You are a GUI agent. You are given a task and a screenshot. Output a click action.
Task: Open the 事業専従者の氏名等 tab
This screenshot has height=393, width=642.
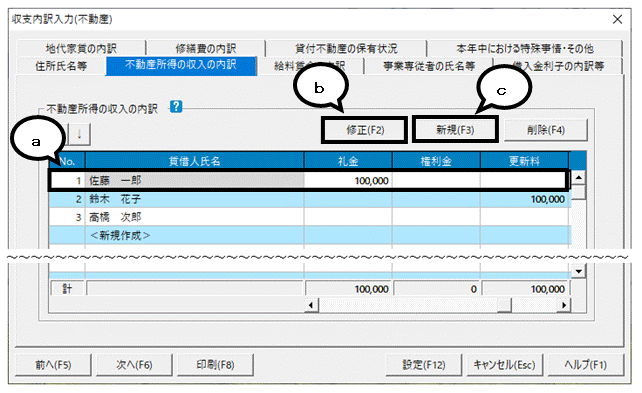429,66
